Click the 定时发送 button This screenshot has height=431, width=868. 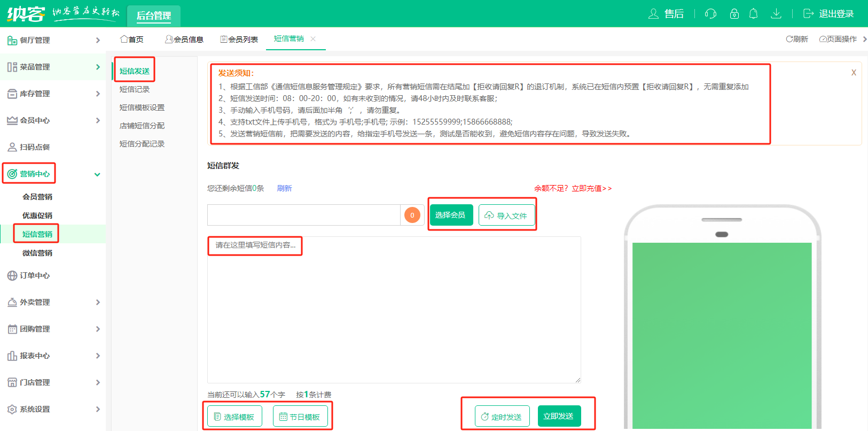(502, 416)
